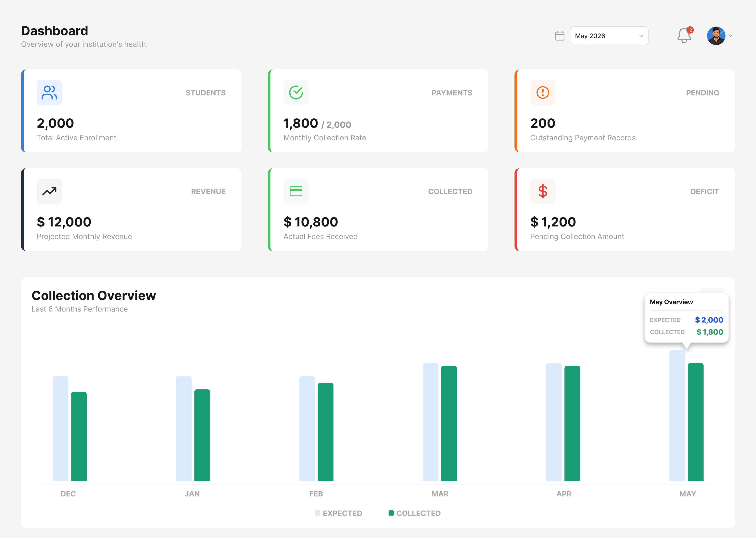The height and width of the screenshot is (538, 756).
Task: Click the MAY axis label
Action: 687,494
